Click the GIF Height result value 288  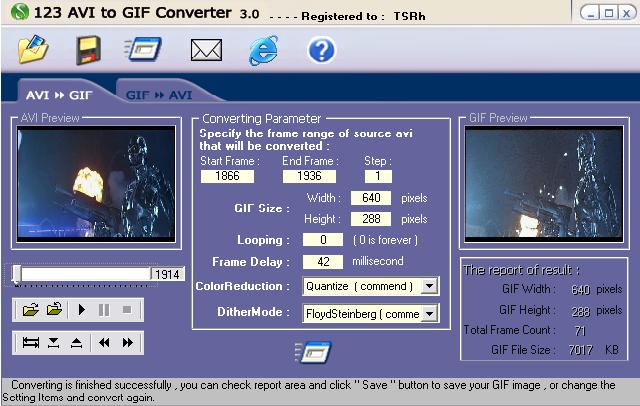[580, 311]
